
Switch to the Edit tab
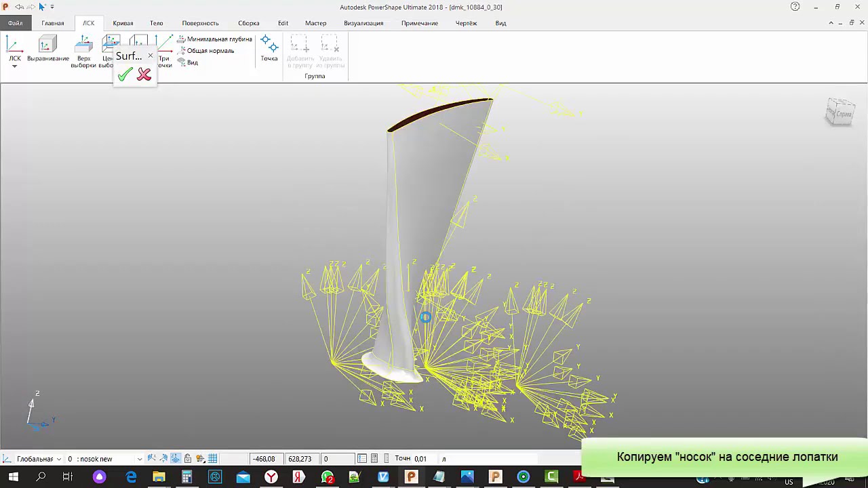click(283, 23)
